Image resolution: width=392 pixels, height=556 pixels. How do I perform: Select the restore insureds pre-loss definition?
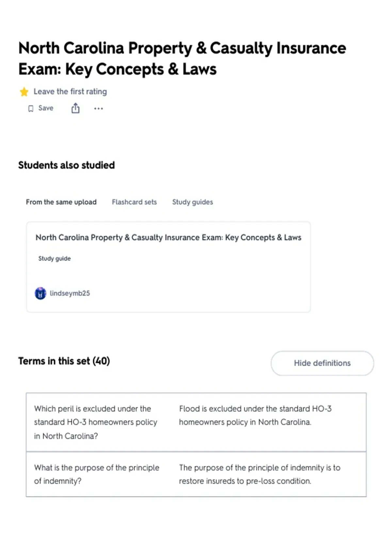point(260,474)
